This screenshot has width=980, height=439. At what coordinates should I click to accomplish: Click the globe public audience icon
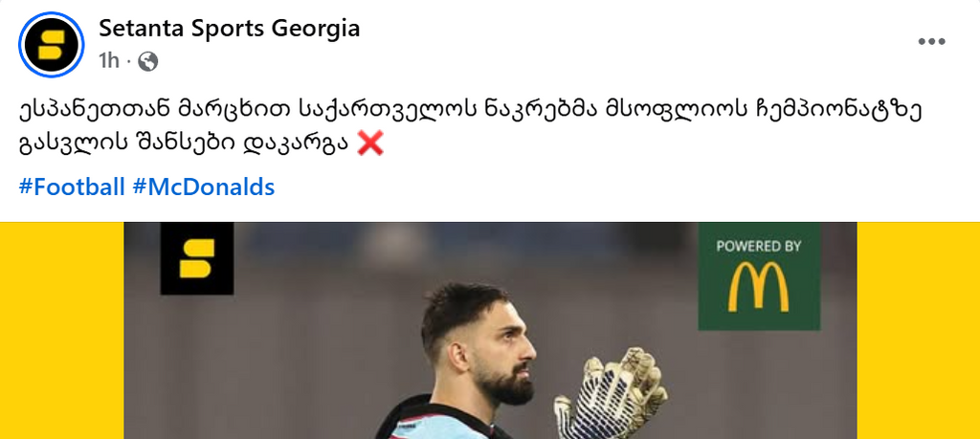148,61
